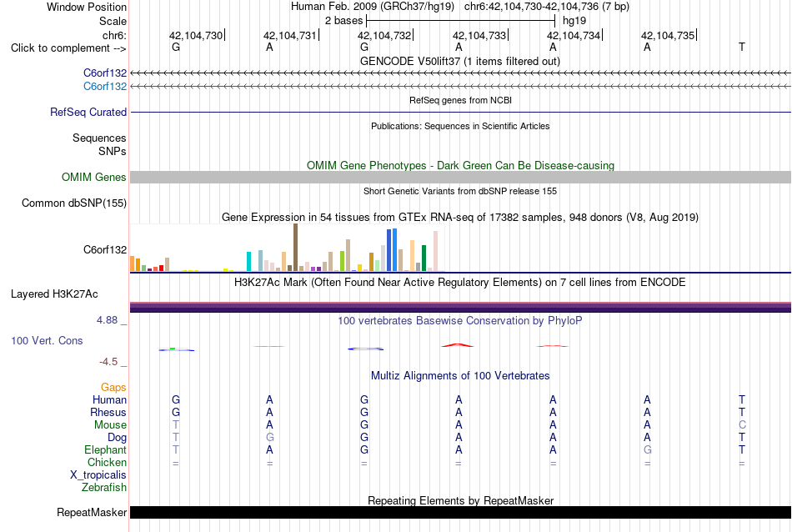Viewport: 792px width, 532px height.
Task: Click the Layered H3K27Ac track label
Action: (x=54, y=294)
